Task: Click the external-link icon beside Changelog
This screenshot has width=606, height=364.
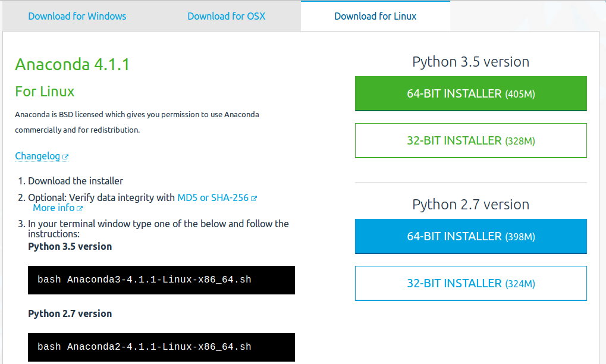Action: coord(65,157)
